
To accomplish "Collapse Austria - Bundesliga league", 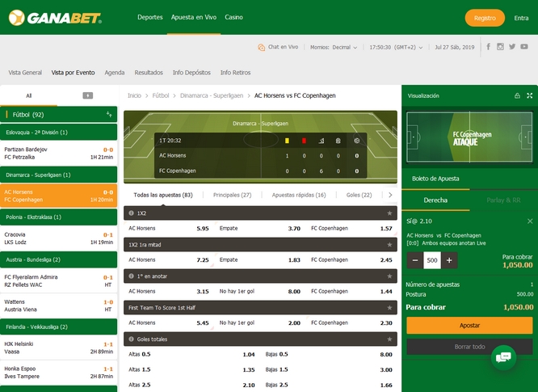I will click(59, 259).
